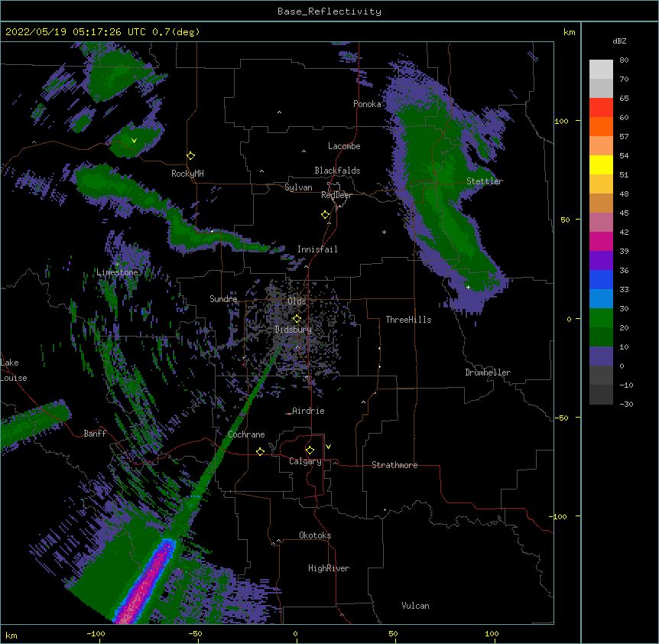Click the 80 value on dBZ scale
Image resolution: width=659 pixels, height=644 pixels.
pyautogui.click(x=624, y=60)
